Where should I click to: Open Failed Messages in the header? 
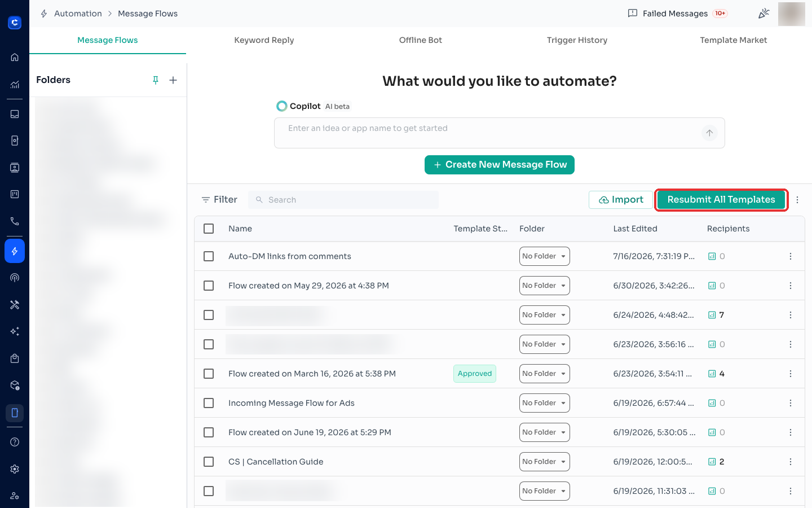(677, 14)
